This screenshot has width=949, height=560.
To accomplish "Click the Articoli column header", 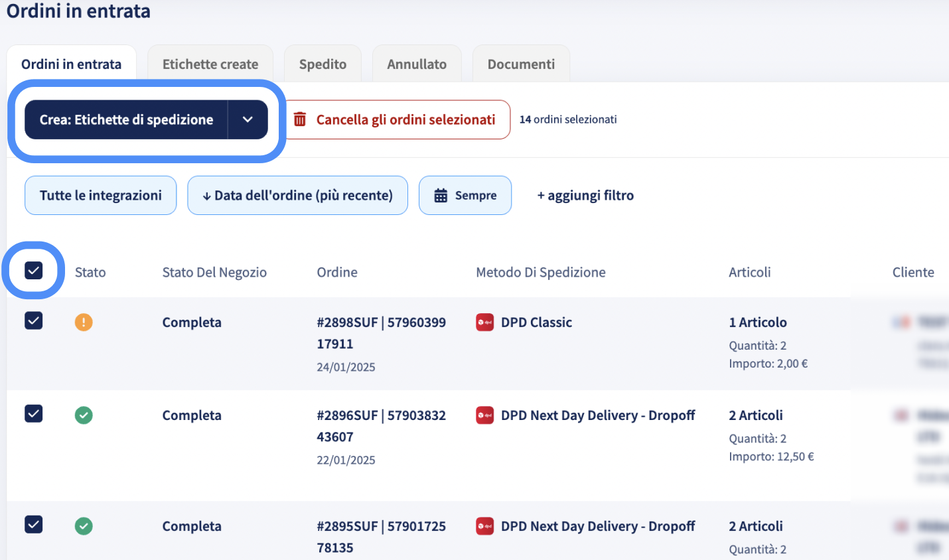I will click(x=750, y=272).
